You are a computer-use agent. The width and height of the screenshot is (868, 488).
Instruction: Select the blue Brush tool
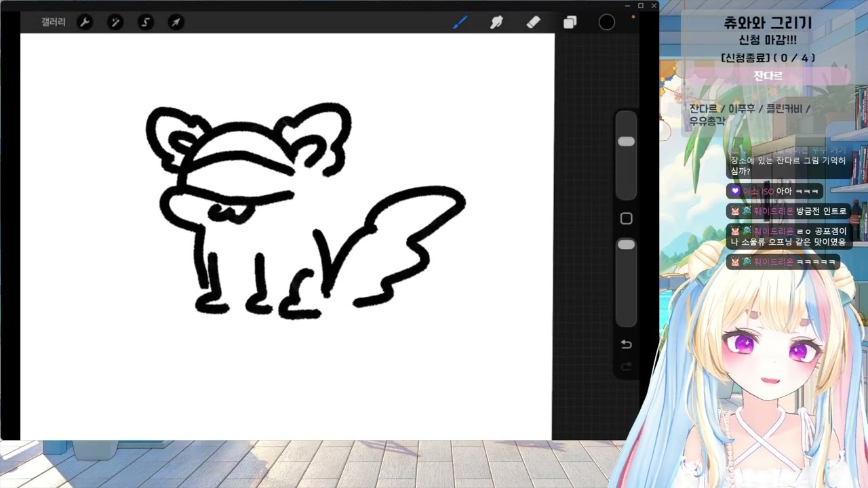coord(460,22)
